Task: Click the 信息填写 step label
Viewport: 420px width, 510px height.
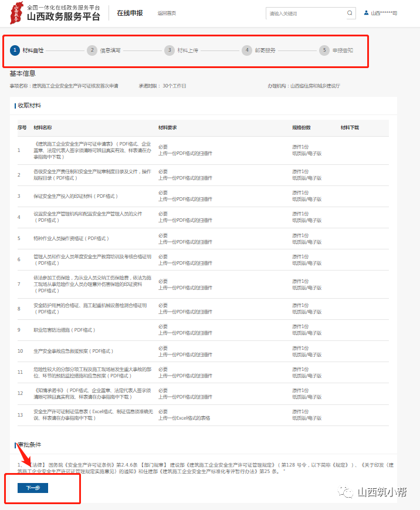Action: (x=110, y=50)
